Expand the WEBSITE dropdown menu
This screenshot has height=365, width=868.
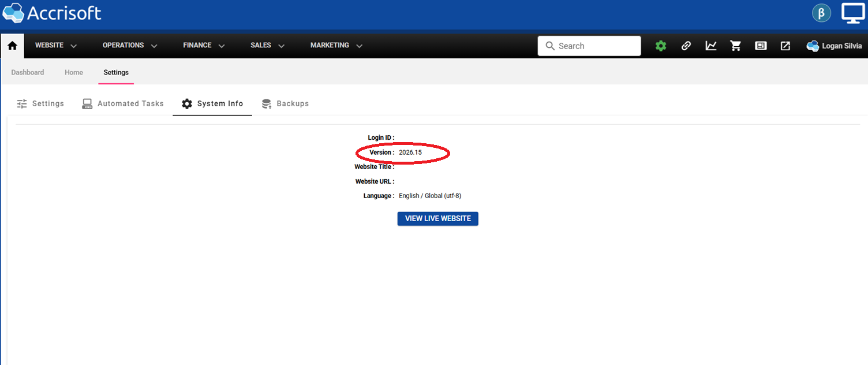(56, 46)
